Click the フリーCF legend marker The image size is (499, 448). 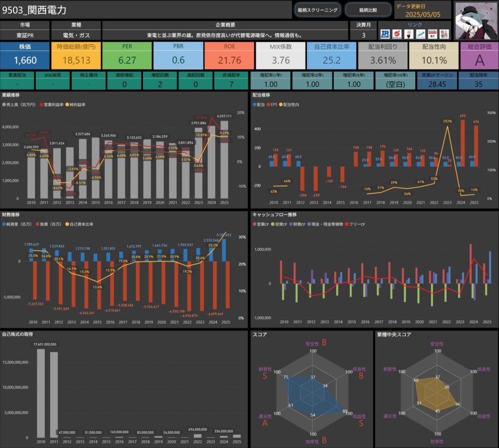click(x=346, y=224)
